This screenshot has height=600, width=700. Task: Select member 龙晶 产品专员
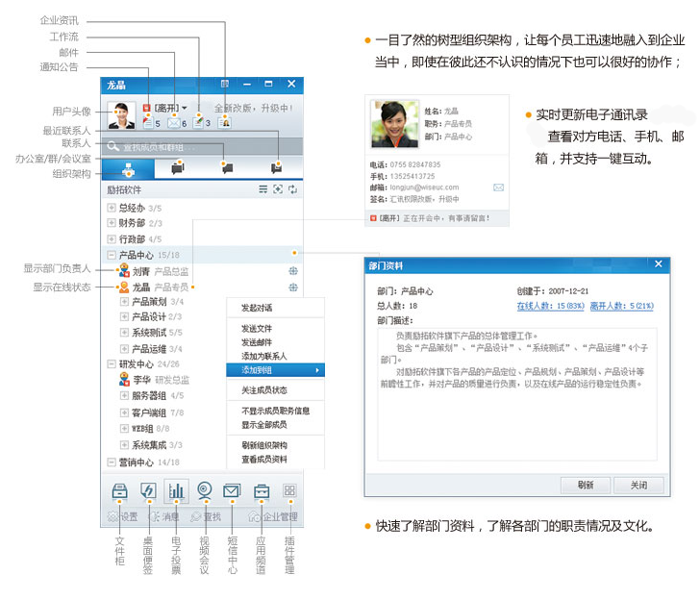(153, 287)
